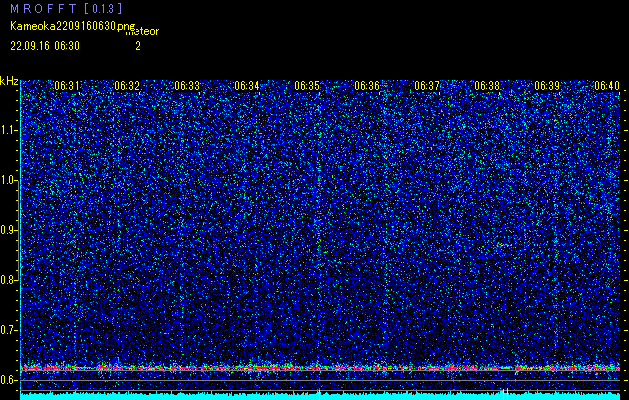Click the 'meteor' count label
The width and height of the screenshot is (629, 400).
(142, 32)
